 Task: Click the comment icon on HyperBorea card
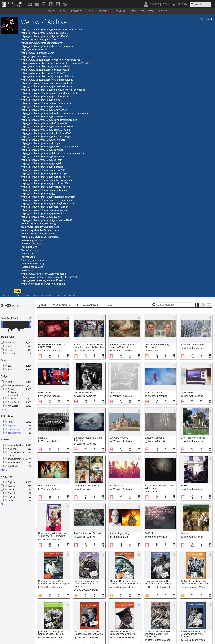tap(210, 401)
